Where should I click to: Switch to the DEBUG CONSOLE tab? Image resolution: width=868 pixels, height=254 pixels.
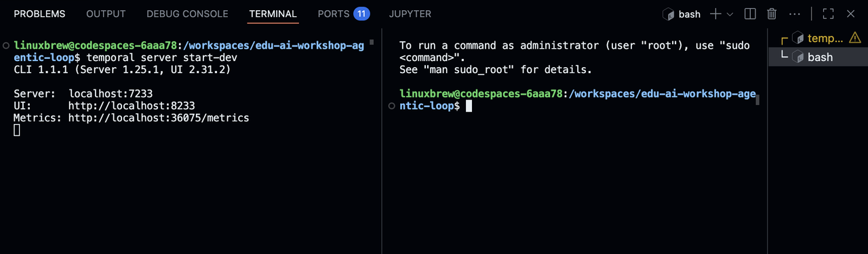pos(187,14)
